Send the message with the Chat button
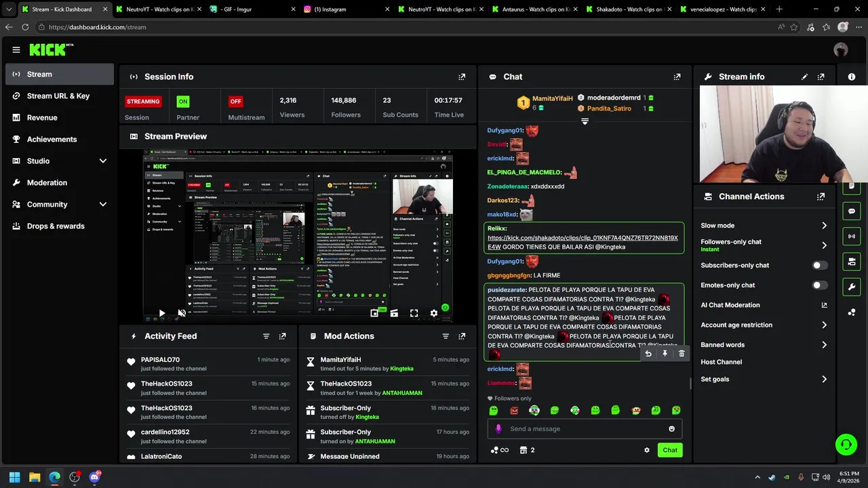The width and height of the screenshot is (868, 488). tap(670, 450)
